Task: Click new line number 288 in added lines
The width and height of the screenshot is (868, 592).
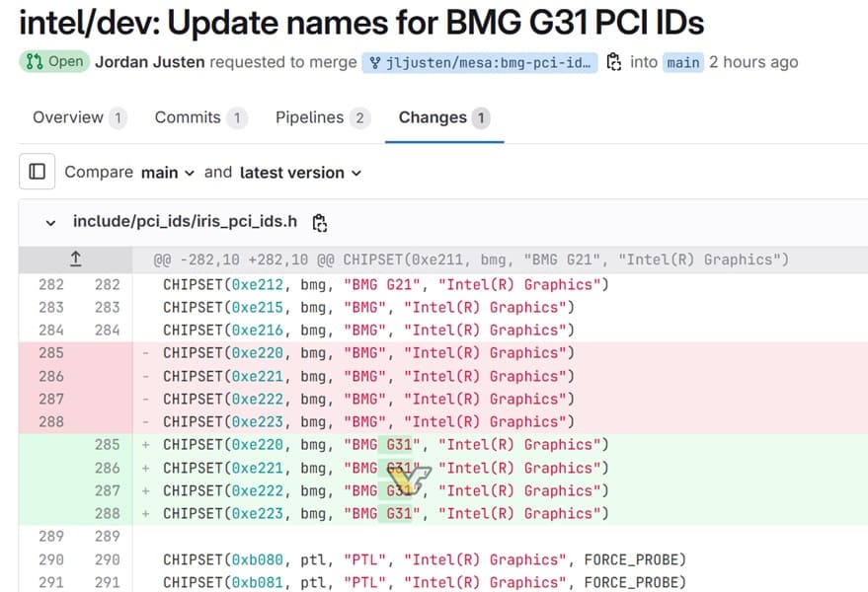Action: pos(107,513)
